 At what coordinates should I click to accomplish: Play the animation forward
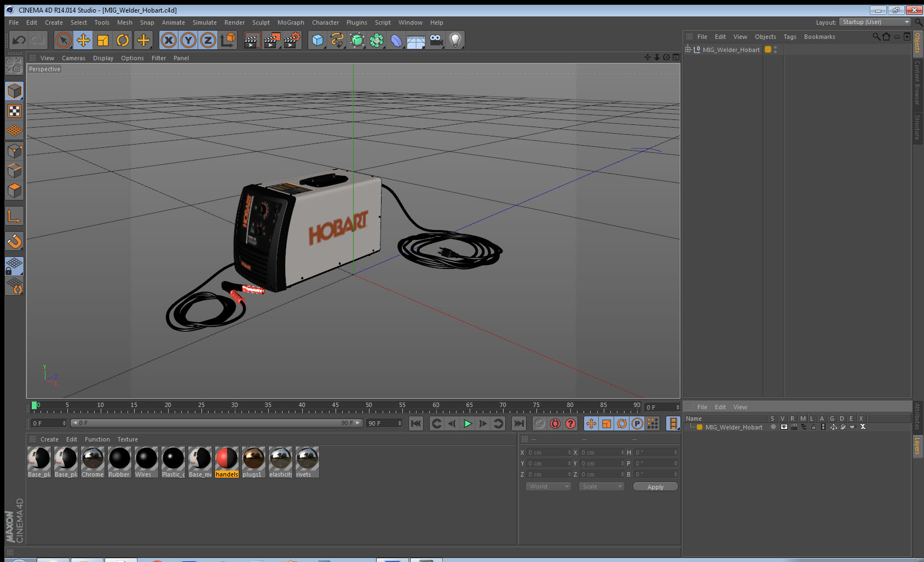[467, 423]
